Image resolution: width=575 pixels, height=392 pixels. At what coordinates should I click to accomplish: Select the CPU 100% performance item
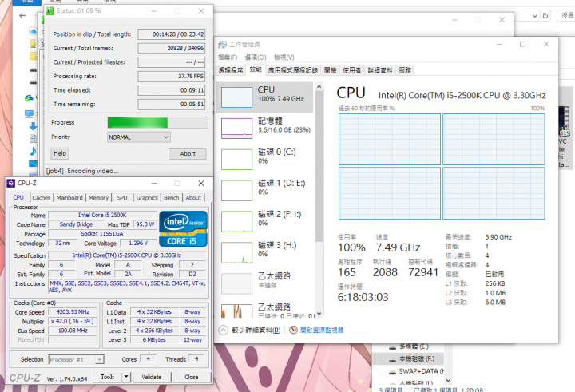click(x=265, y=97)
